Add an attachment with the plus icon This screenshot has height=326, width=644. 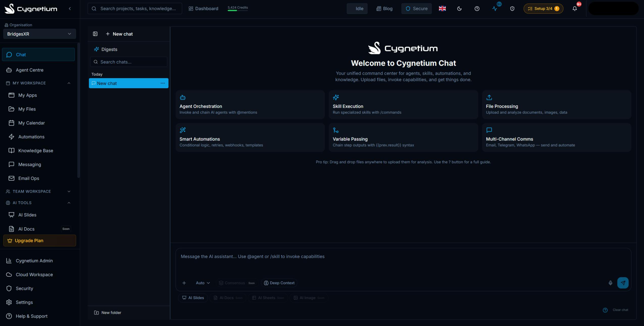[184, 283]
